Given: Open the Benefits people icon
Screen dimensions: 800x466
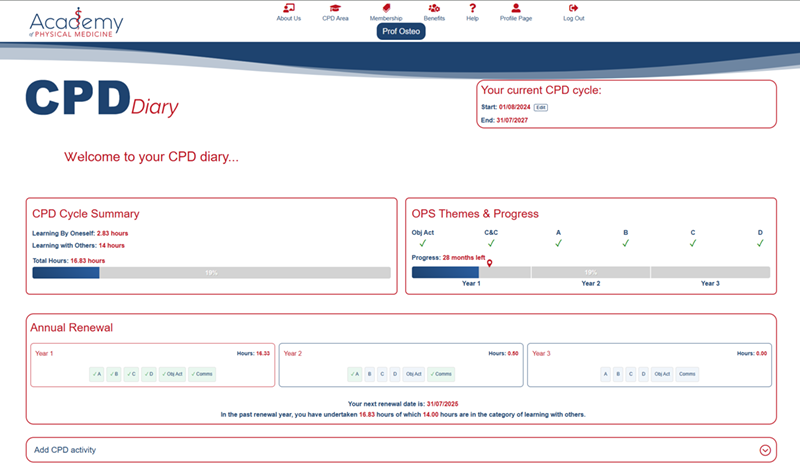Looking at the screenshot, I should pyautogui.click(x=434, y=8).
